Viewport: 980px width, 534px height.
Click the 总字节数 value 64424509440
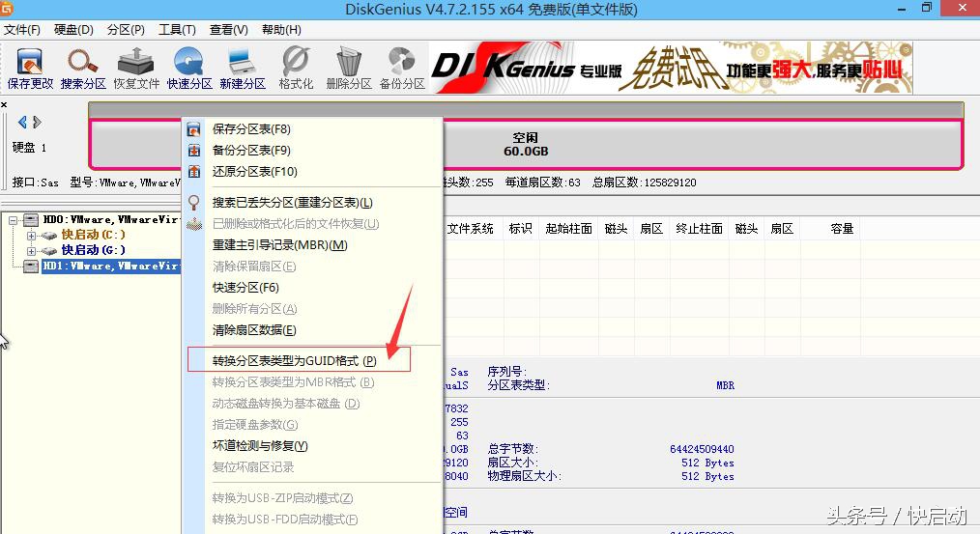[702, 450]
